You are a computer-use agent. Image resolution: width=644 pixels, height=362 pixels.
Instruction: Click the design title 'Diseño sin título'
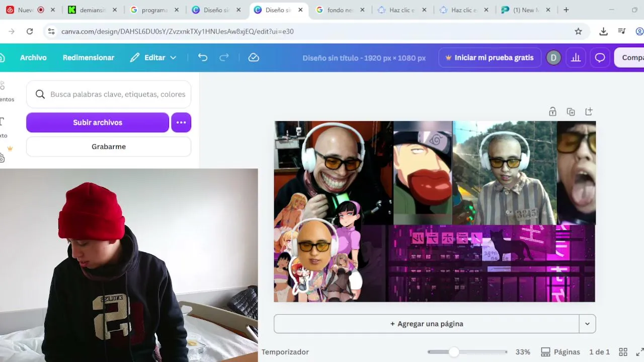pyautogui.click(x=364, y=58)
